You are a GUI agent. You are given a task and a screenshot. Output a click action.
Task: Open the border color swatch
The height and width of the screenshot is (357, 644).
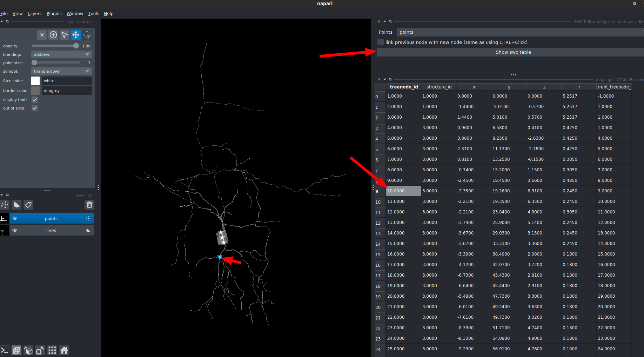tap(35, 91)
